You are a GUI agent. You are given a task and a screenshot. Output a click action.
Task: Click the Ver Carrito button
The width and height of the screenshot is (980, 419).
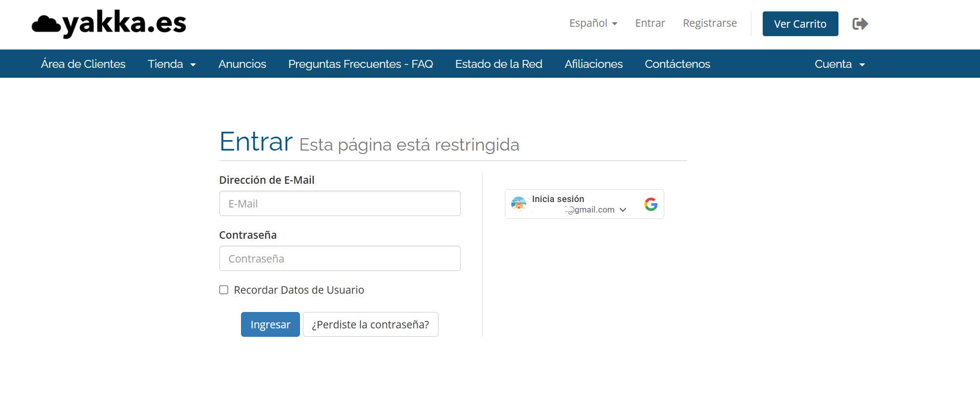[x=800, y=24]
